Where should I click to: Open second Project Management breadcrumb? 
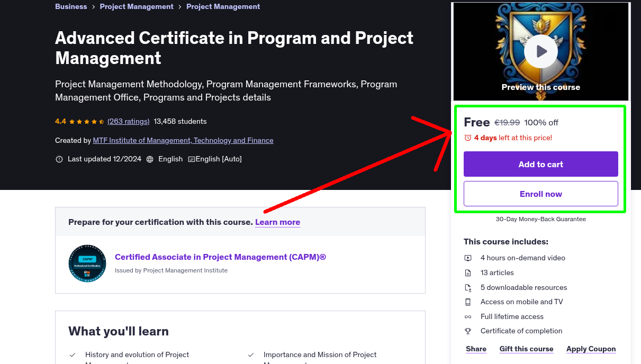pyautogui.click(x=223, y=6)
